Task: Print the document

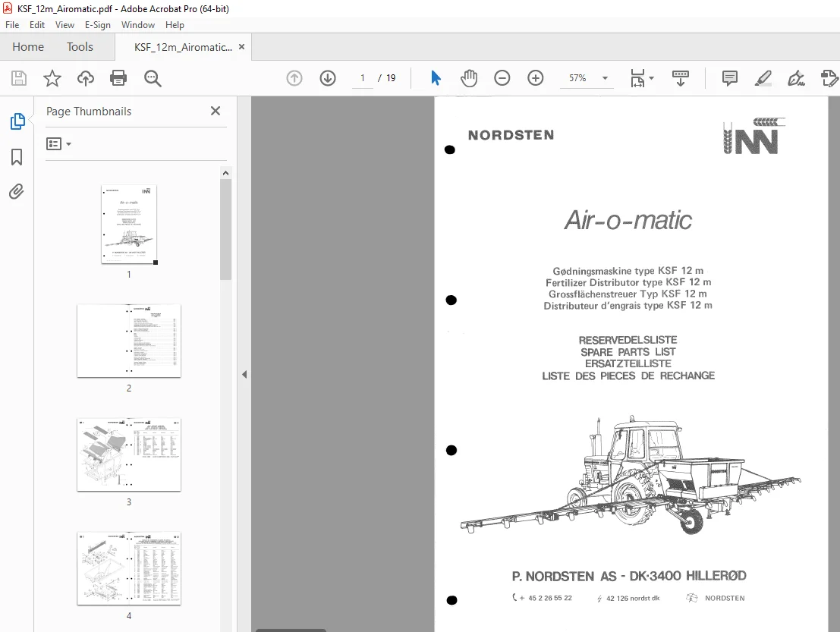Action: click(118, 78)
